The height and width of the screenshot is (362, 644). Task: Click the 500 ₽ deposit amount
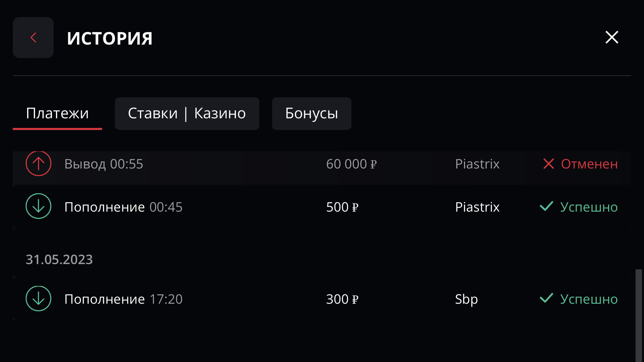(x=342, y=207)
